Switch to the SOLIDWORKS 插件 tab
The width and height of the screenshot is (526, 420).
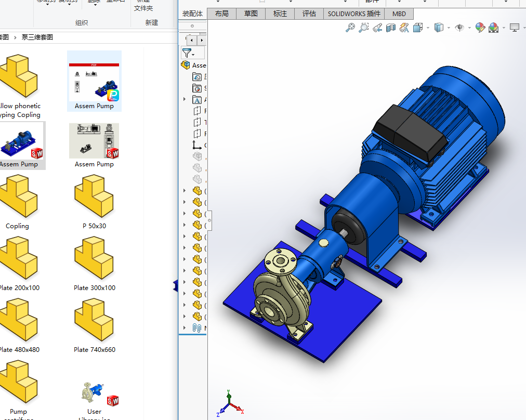click(353, 14)
